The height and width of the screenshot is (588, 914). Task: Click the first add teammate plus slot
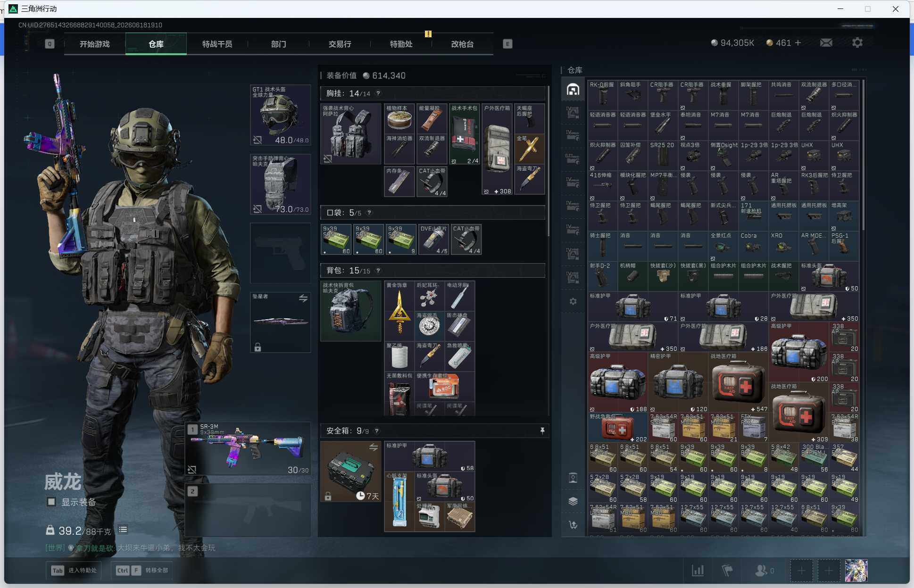coord(801,571)
